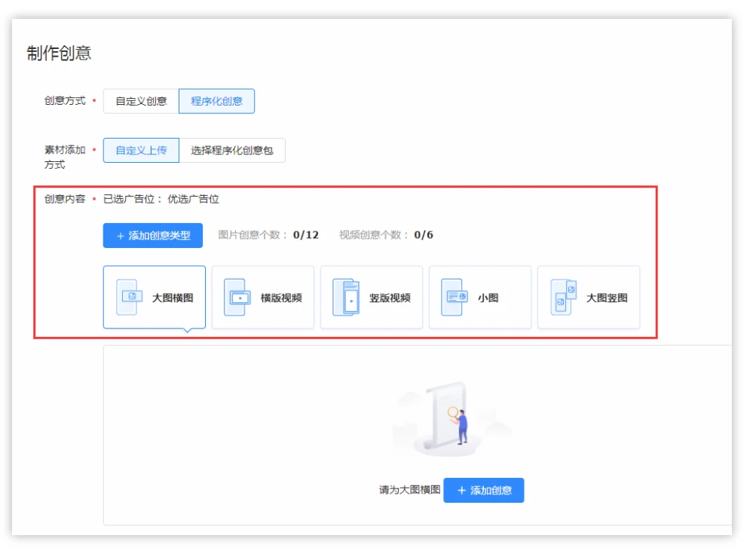Switch to 选择程序化创意包 option
The image size is (756, 560).
pyautogui.click(x=232, y=150)
